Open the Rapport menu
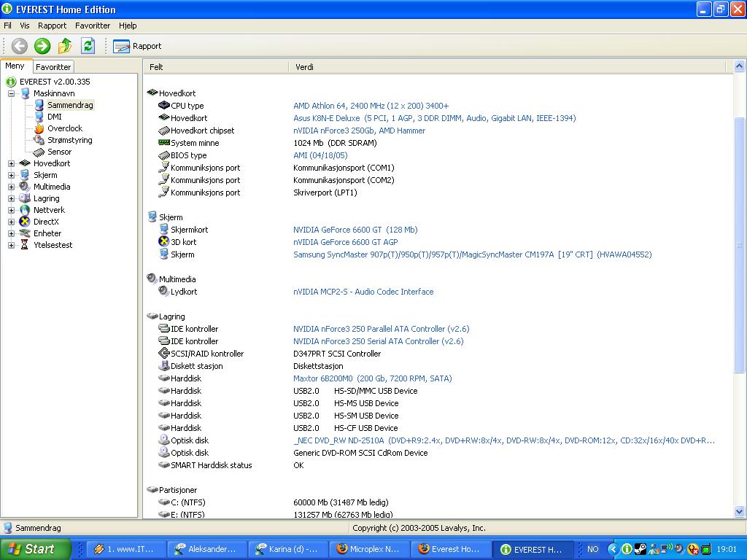Viewport: 747px width, 560px height. coord(53,26)
